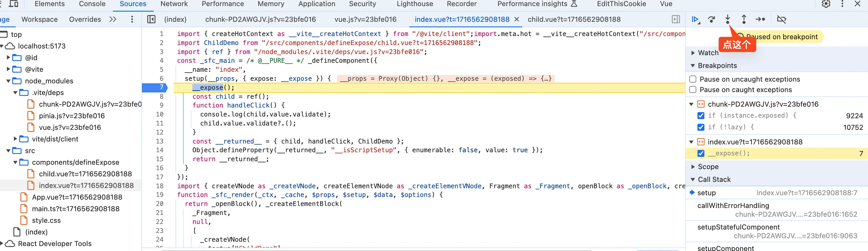The height and width of the screenshot is (251, 868).
Task: Open App.vue in the file tree
Action: click(77, 197)
